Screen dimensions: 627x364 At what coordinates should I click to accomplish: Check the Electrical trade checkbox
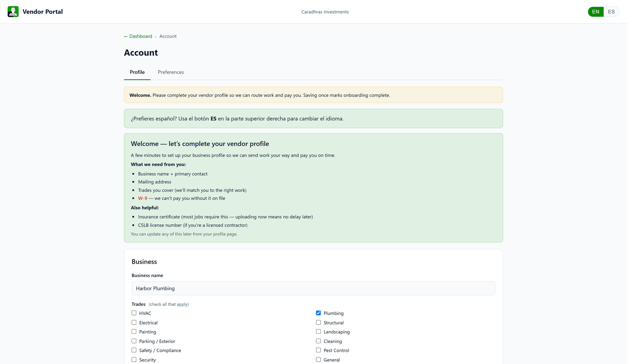coord(134,323)
